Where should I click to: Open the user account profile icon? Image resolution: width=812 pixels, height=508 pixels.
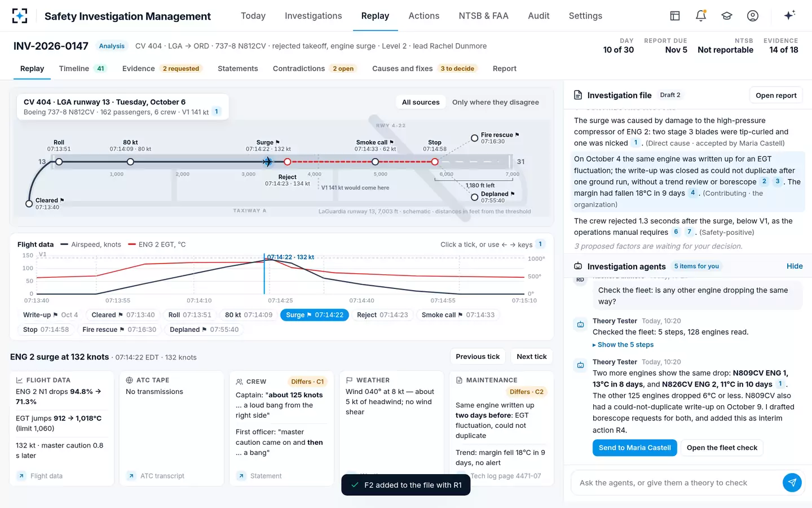coord(753,16)
